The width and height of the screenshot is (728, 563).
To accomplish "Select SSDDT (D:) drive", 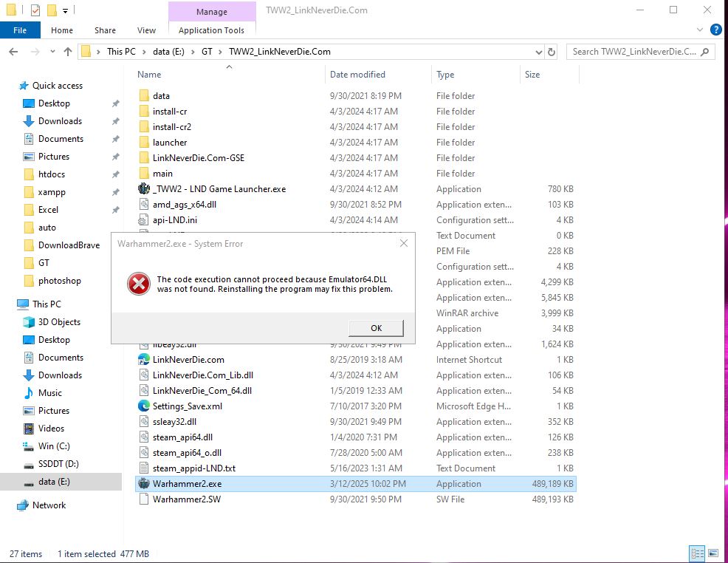I will pyautogui.click(x=58, y=463).
